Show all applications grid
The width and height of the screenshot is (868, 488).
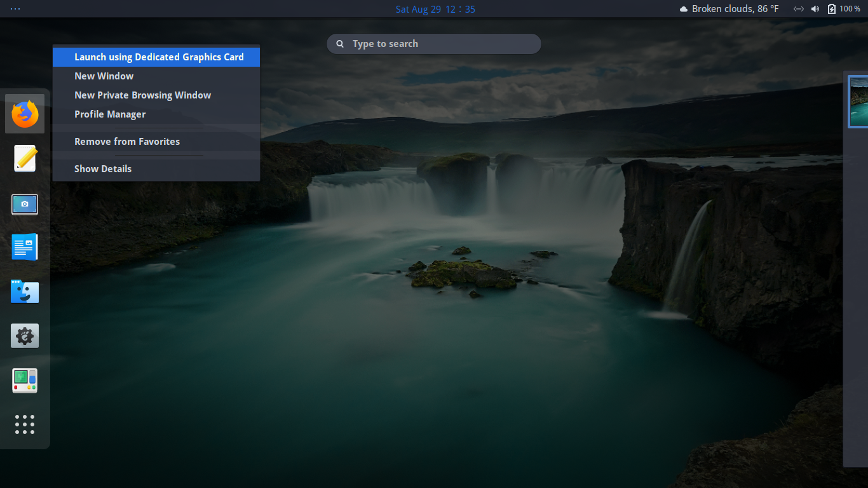tap(25, 424)
